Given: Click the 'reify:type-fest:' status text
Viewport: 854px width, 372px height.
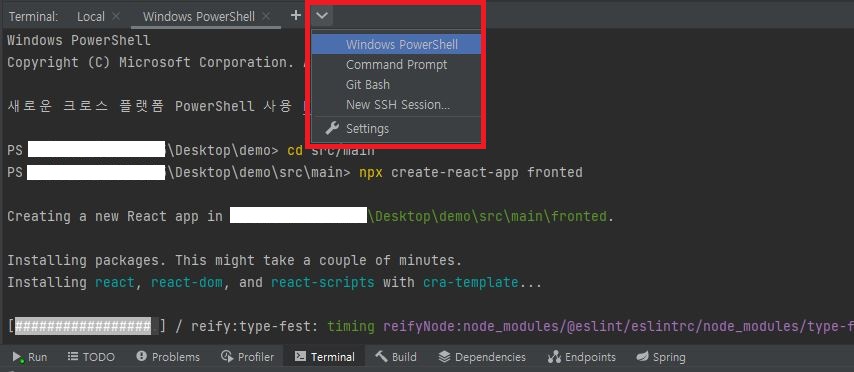Looking at the screenshot, I should point(255,326).
